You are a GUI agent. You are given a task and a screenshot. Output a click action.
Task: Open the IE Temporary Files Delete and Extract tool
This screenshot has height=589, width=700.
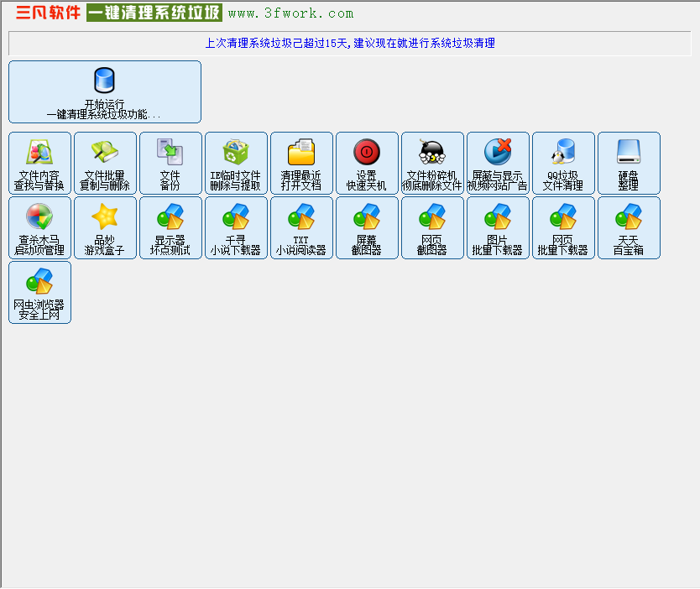click(x=235, y=162)
